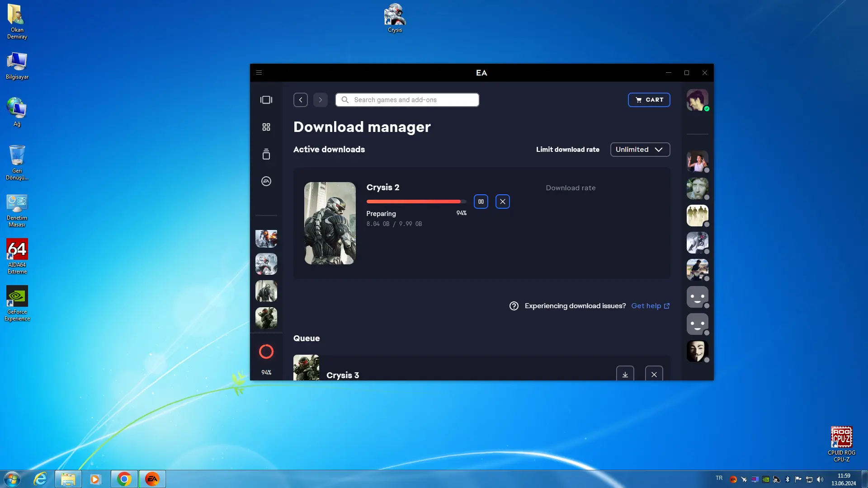Open the clock showing 11:59
This screenshot has height=488, width=868.
coord(844,479)
